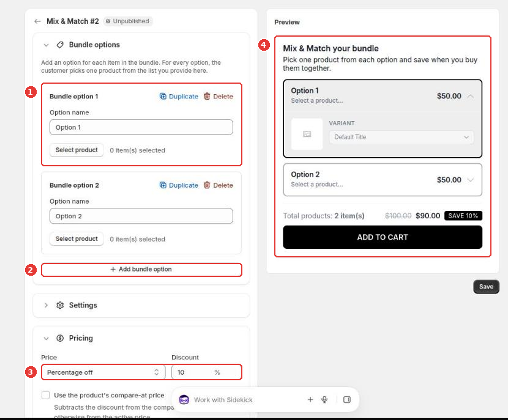
Task: Go back using the left arrow icon
Action: [37, 21]
